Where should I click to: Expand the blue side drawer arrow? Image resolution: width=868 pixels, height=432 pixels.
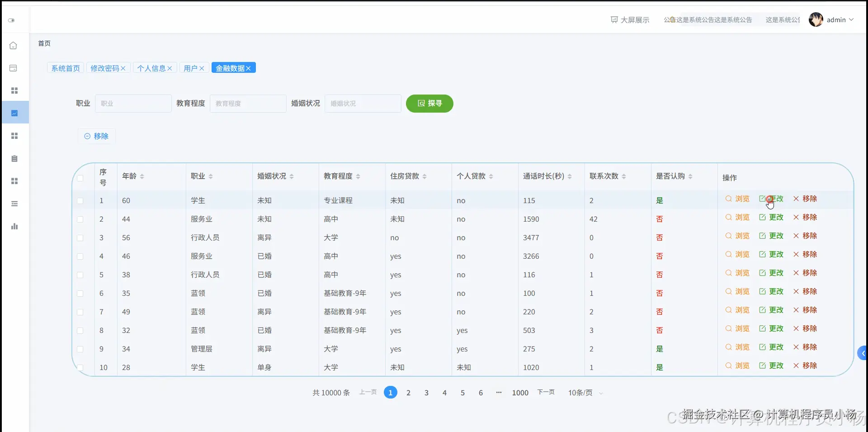(863, 353)
